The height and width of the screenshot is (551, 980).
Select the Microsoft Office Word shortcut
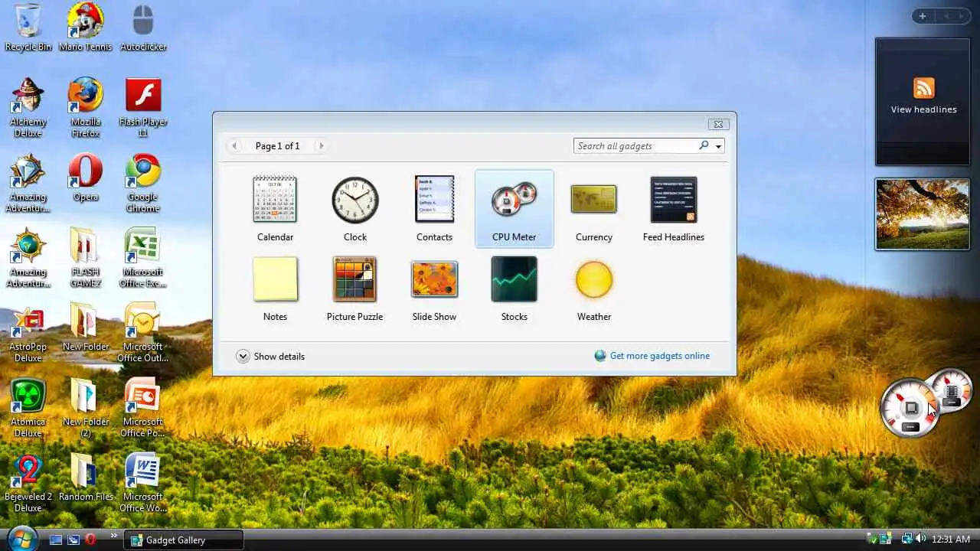click(143, 482)
